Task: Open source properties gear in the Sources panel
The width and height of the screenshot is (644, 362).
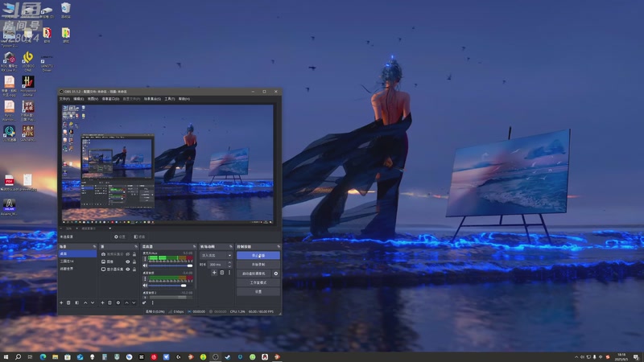Action: point(118,303)
